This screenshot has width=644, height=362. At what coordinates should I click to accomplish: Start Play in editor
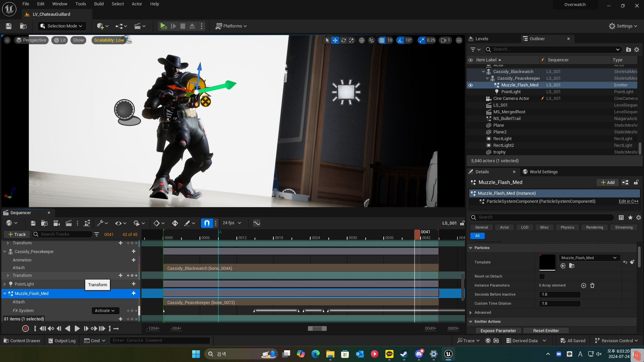[x=163, y=26]
